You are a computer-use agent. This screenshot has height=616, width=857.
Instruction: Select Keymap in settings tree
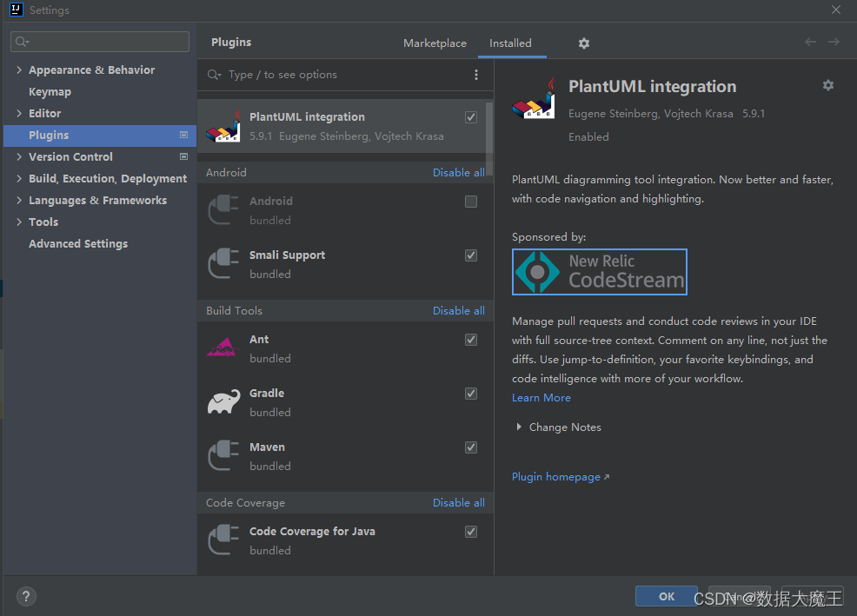click(50, 92)
